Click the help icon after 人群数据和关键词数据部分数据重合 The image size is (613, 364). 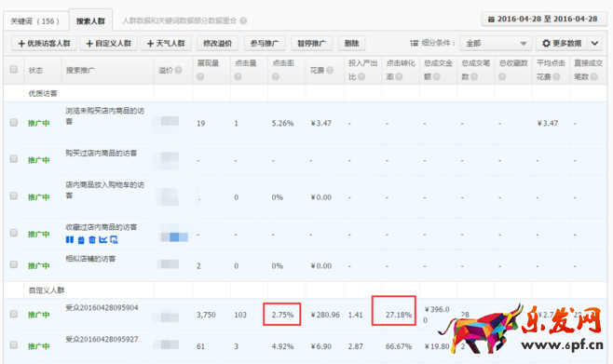coord(243,20)
